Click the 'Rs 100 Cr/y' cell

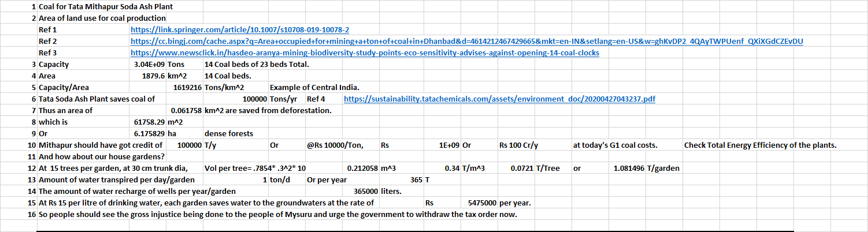point(518,145)
